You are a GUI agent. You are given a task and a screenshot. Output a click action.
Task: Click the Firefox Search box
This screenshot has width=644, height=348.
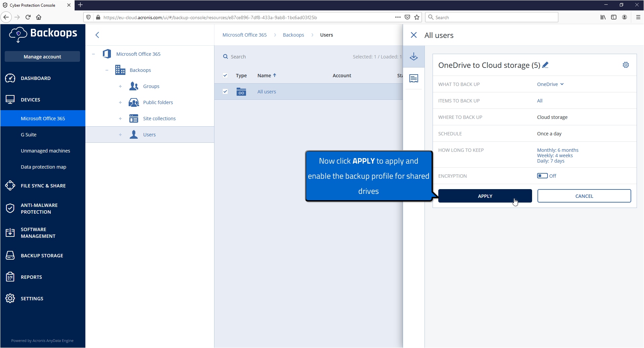point(492,17)
